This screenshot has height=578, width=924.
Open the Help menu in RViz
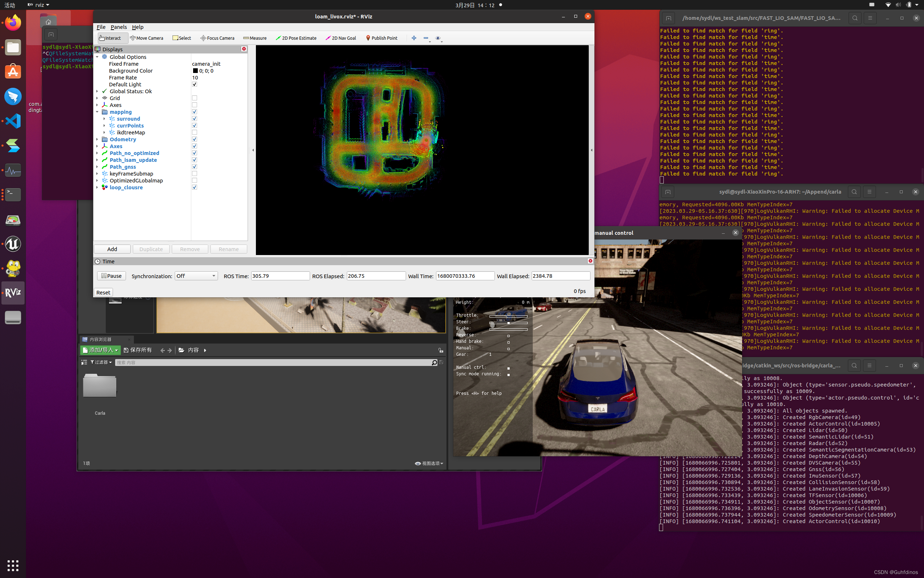(x=138, y=27)
